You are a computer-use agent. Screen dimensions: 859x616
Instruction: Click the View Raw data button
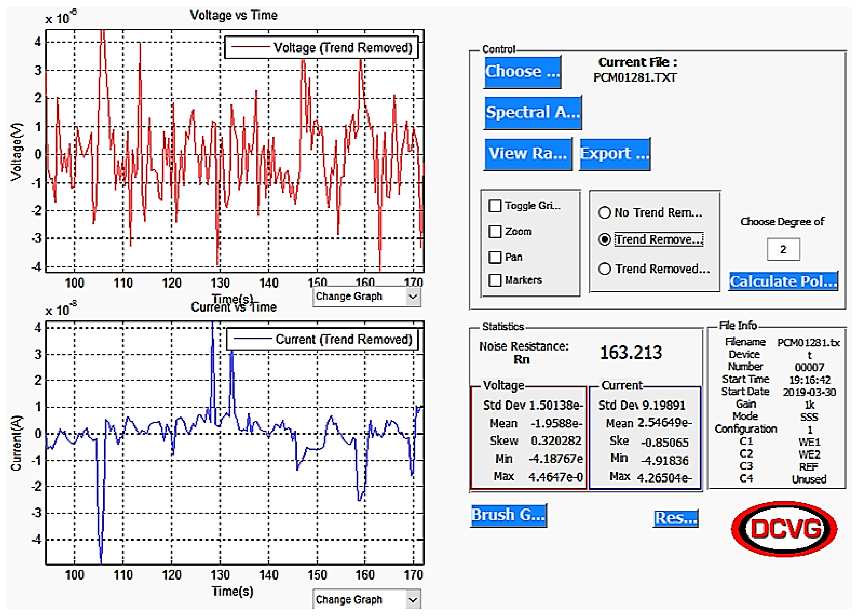[528, 154]
